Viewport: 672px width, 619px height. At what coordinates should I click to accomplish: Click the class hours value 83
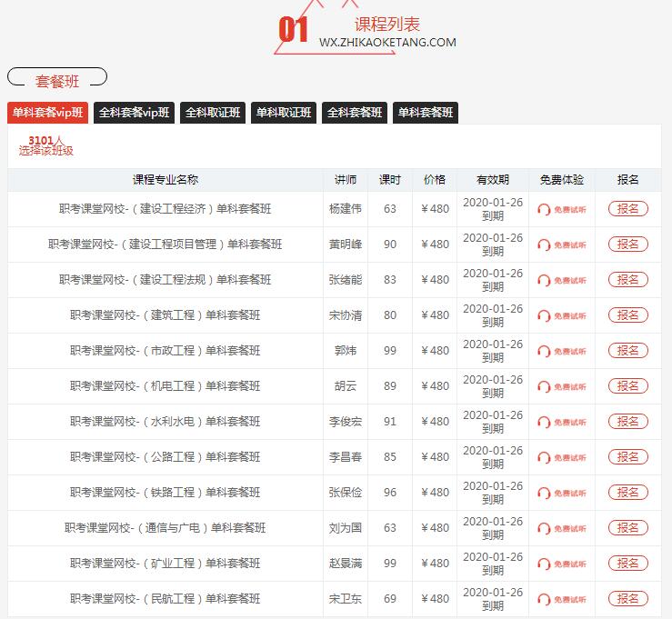point(390,280)
